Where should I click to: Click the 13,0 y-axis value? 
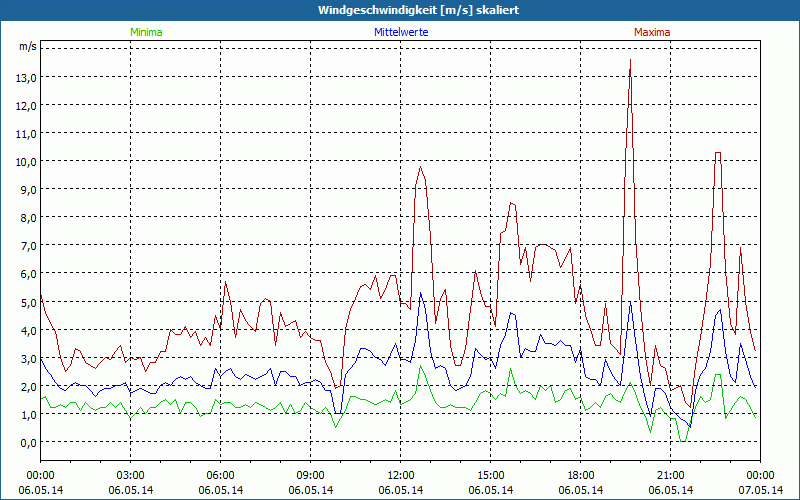tap(28, 78)
